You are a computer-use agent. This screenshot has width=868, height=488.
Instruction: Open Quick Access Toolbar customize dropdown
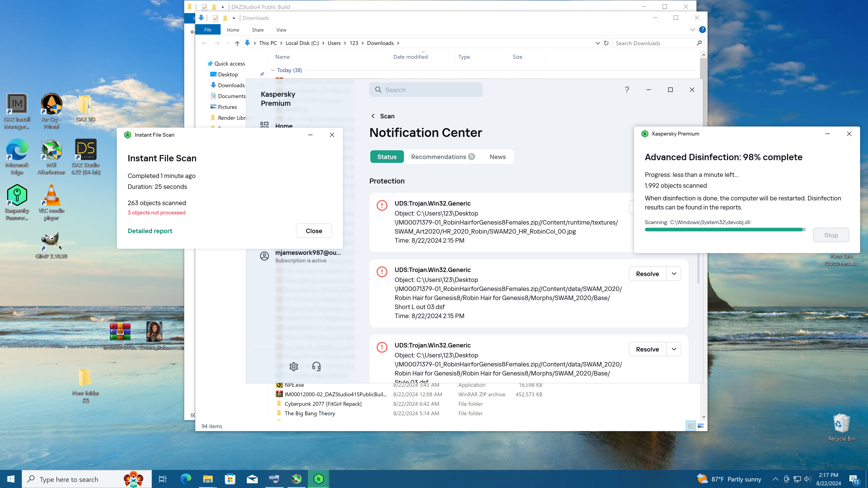[234, 18]
